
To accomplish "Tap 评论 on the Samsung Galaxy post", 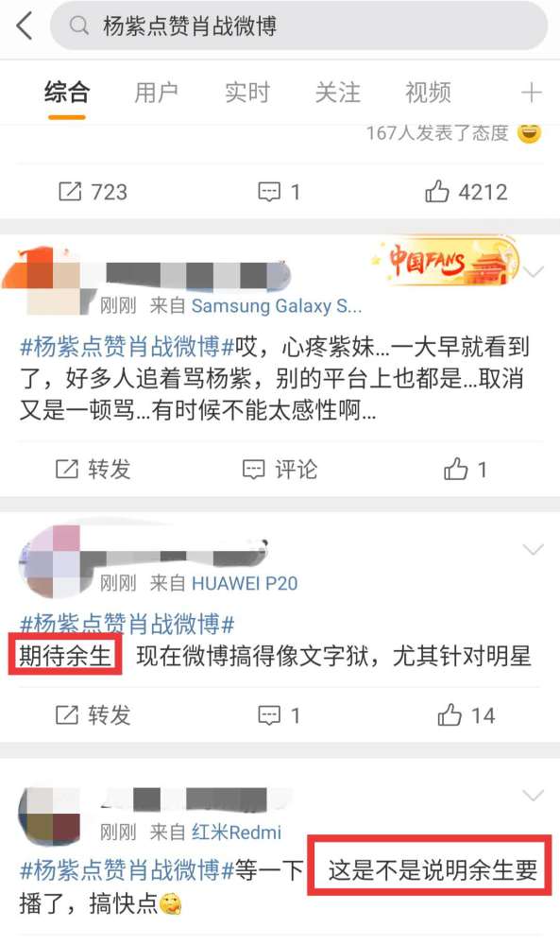I will point(280,469).
